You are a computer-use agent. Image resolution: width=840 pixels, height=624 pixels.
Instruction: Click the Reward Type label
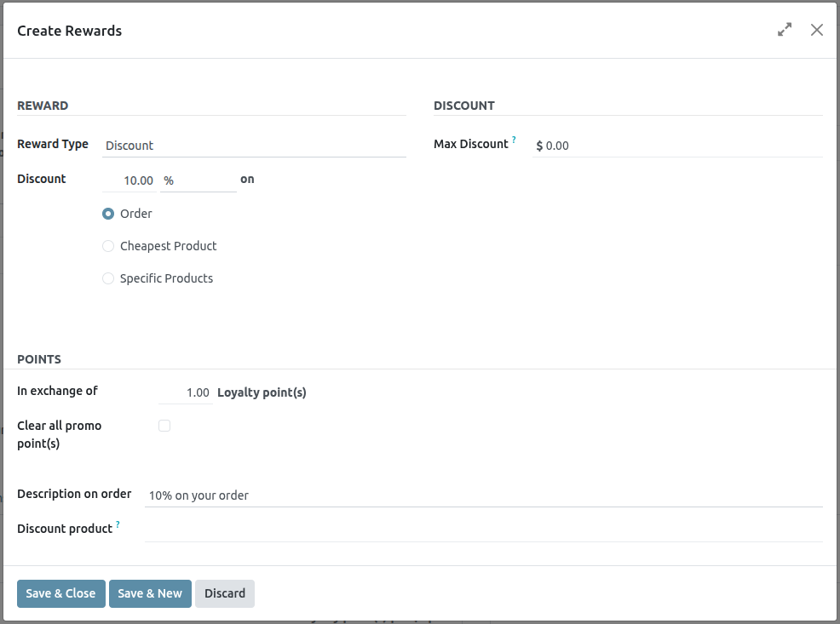(x=53, y=144)
